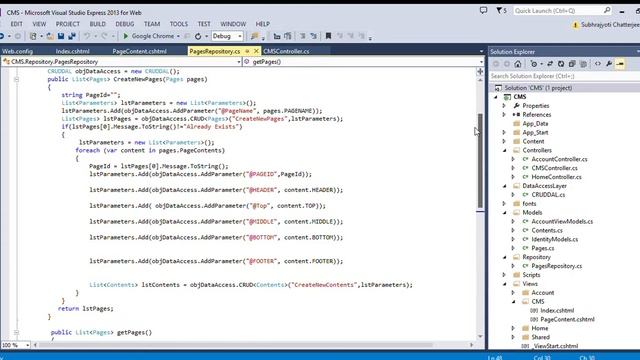Open the Feedback speech bubble icon
Image resolution: width=640 pixels, height=360 pixels.
(484, 10)
